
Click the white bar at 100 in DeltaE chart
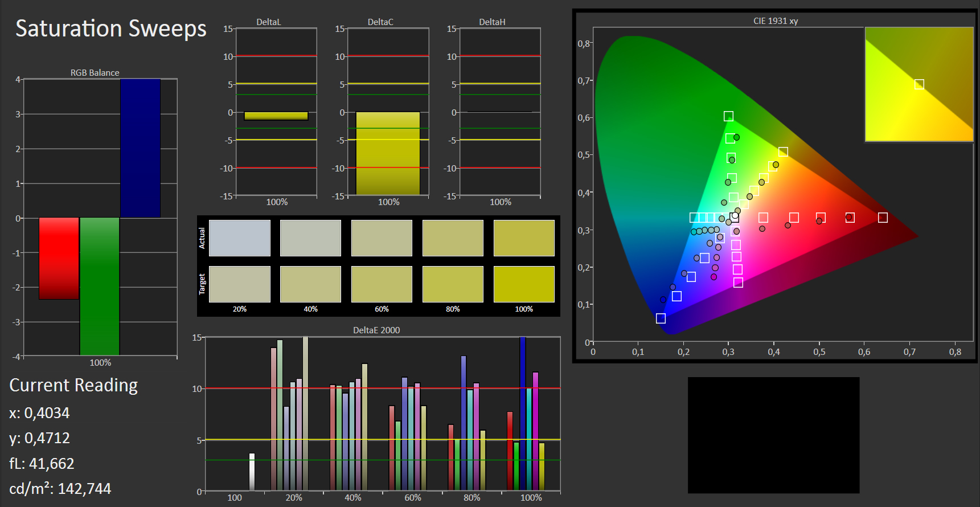pos(252,472)
